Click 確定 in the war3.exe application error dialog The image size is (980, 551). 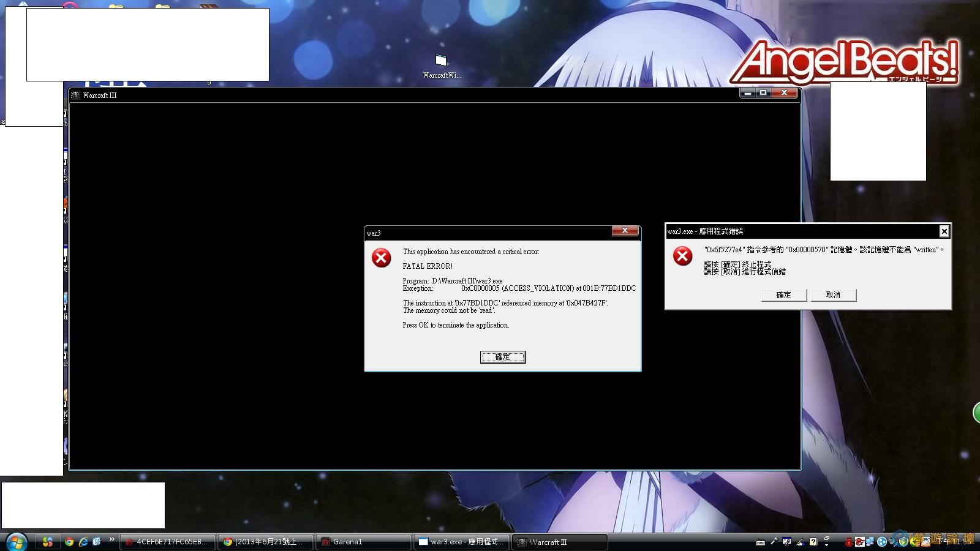783,295
